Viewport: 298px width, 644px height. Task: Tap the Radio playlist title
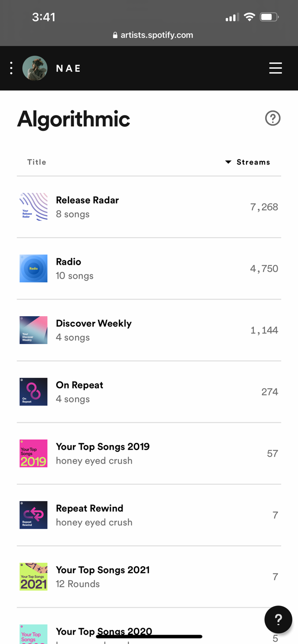[69, 262]
